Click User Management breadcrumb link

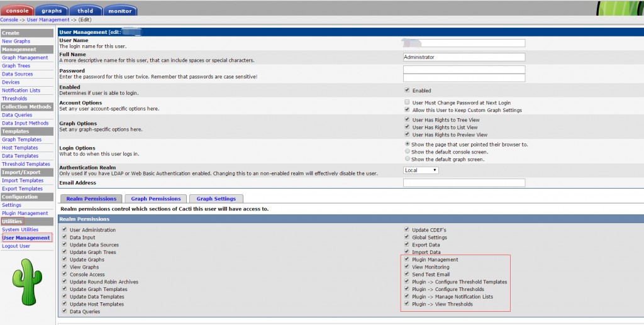click(x=48, y=19)
